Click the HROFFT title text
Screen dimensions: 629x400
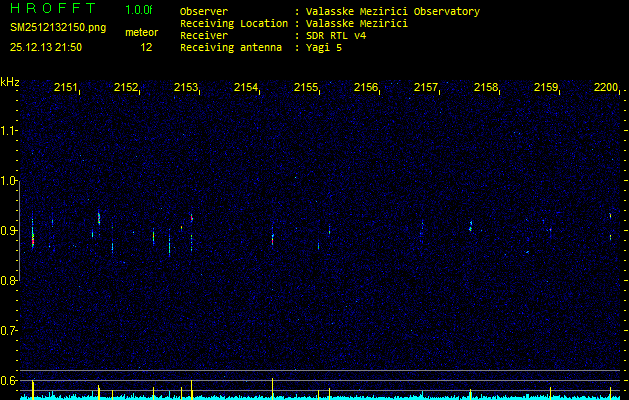click(53, 9)
